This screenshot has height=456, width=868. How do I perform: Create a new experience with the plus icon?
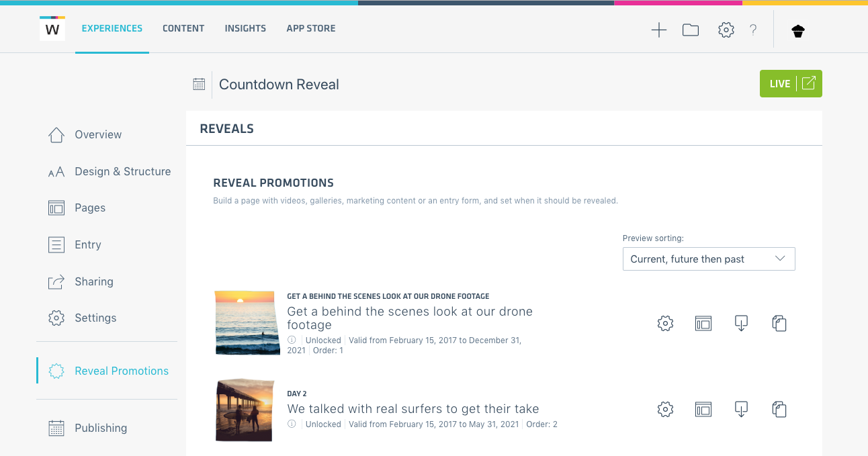click(659, 30)
